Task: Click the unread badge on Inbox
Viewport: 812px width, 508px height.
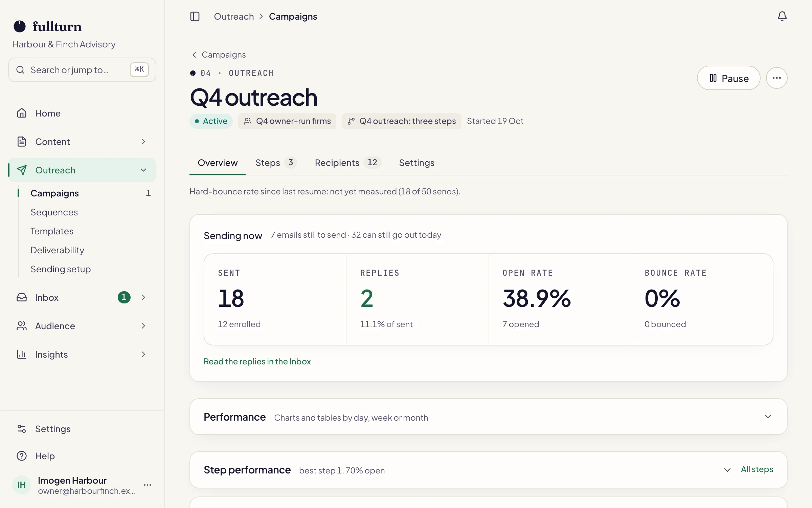Action: 124,297
